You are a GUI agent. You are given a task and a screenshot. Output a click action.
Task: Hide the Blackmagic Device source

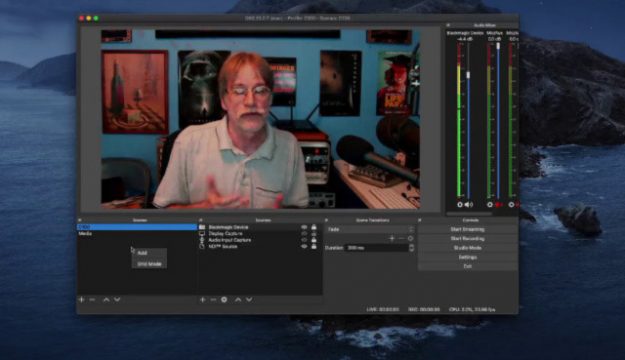[304, 227]
